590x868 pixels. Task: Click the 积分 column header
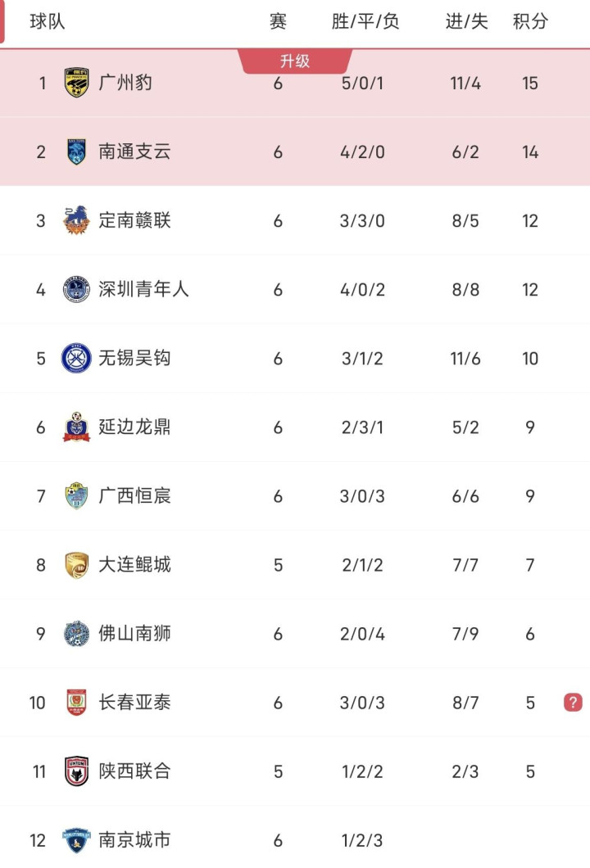tap(530, 21)
